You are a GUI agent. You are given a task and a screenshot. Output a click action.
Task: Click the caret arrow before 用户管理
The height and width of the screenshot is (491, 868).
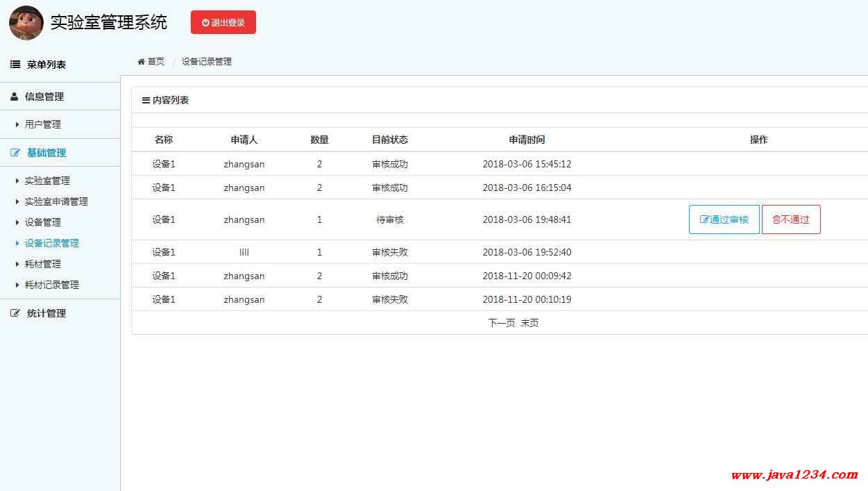[17, 124]
